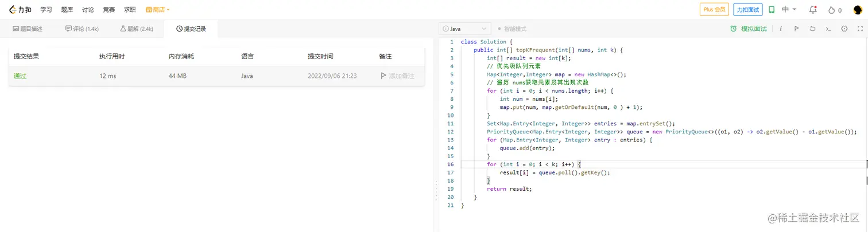This screenshot has width=868, height=232.
Task: Click 添加备注 on the submission row
Action: 397,76
